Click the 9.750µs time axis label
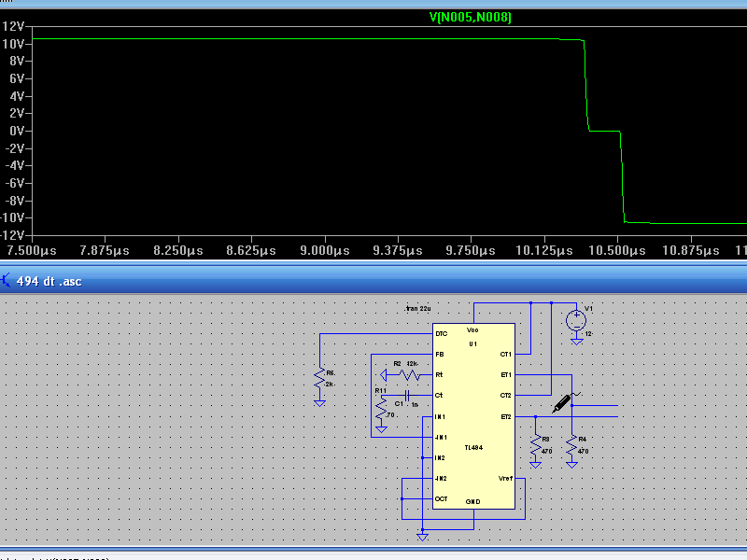 471,250
